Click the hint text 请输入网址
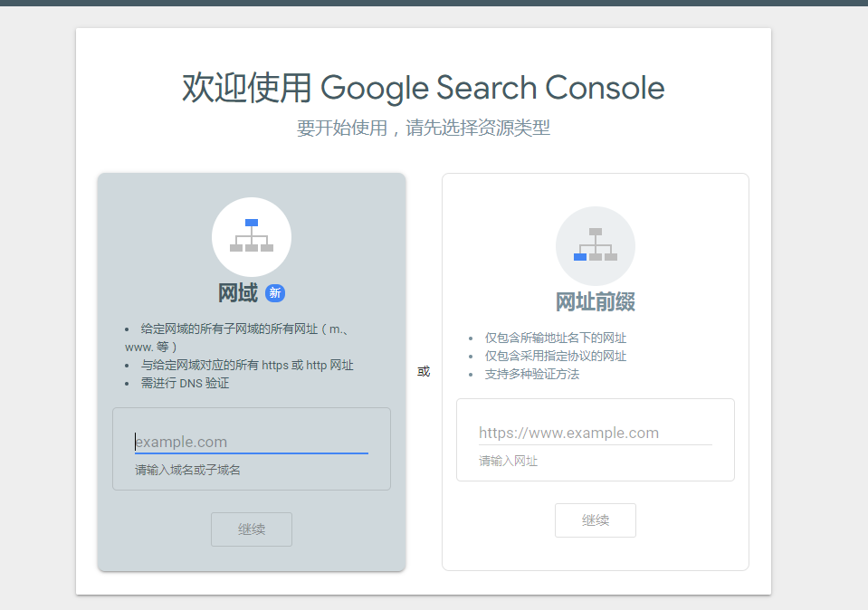This screenshot has width=868, height=610. 508,461
